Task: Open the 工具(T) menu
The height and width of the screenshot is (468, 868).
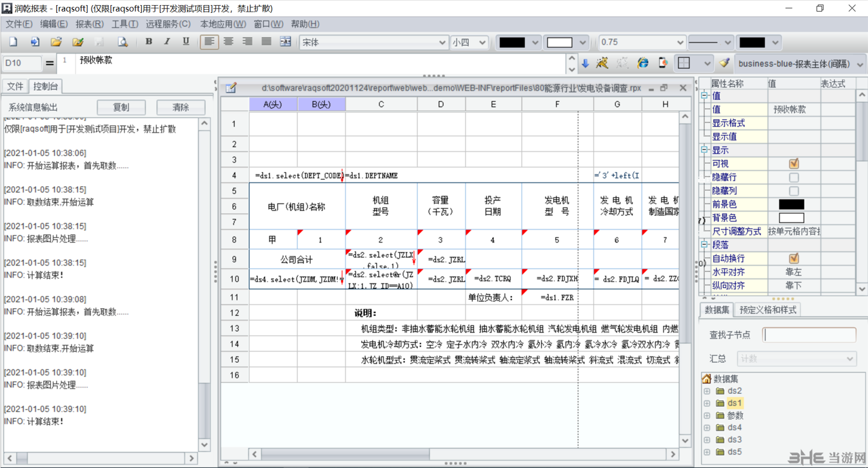Action: point(124,24)
